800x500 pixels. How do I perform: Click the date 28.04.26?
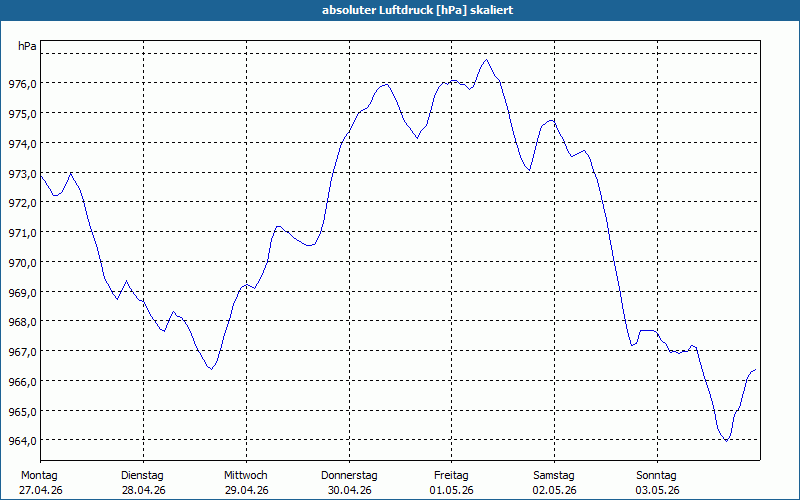pyautogui.click(x=143, y=491)
